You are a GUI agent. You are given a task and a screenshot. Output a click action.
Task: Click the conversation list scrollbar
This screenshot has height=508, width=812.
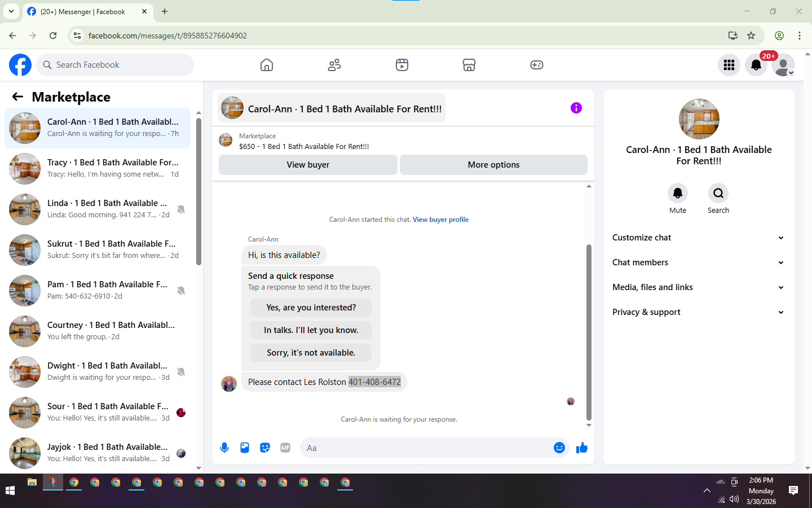[x=198, y=191]
